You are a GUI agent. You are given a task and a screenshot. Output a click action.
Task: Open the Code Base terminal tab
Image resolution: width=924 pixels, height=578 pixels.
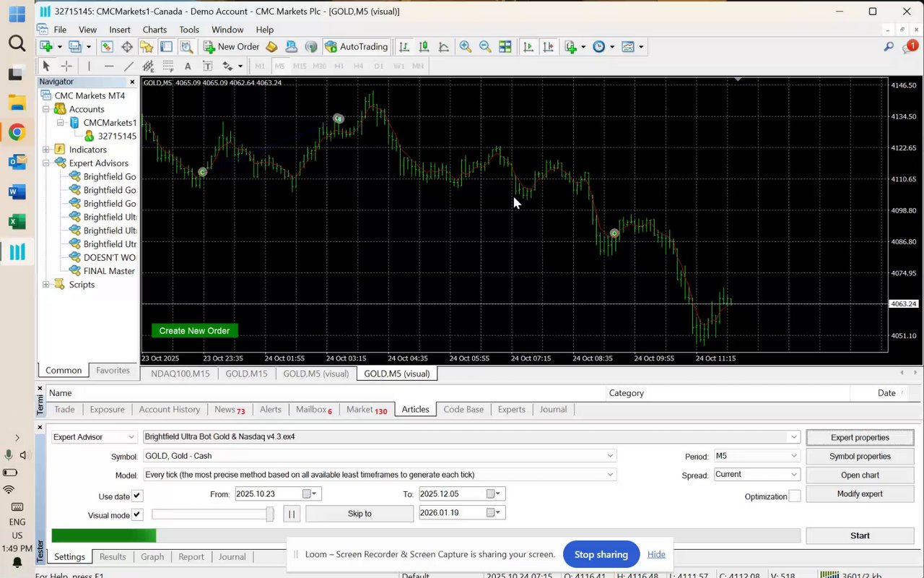coord(463,409)
